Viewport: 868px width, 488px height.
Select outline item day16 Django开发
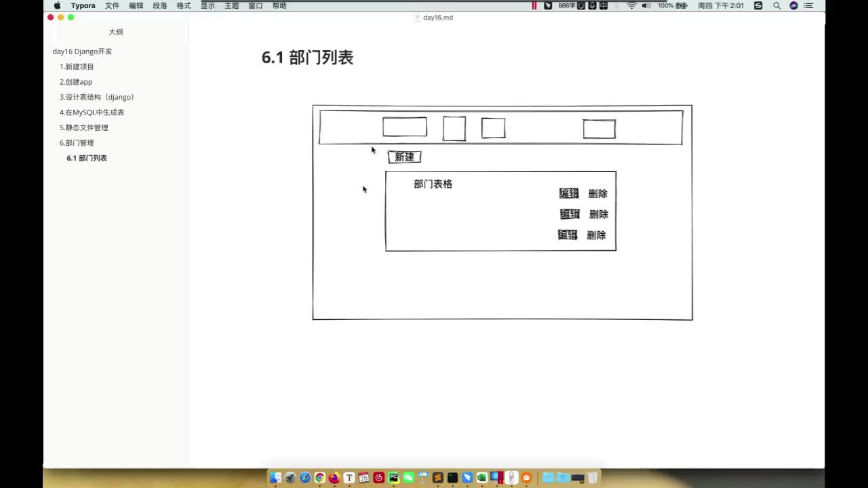(x=82, y=52)
